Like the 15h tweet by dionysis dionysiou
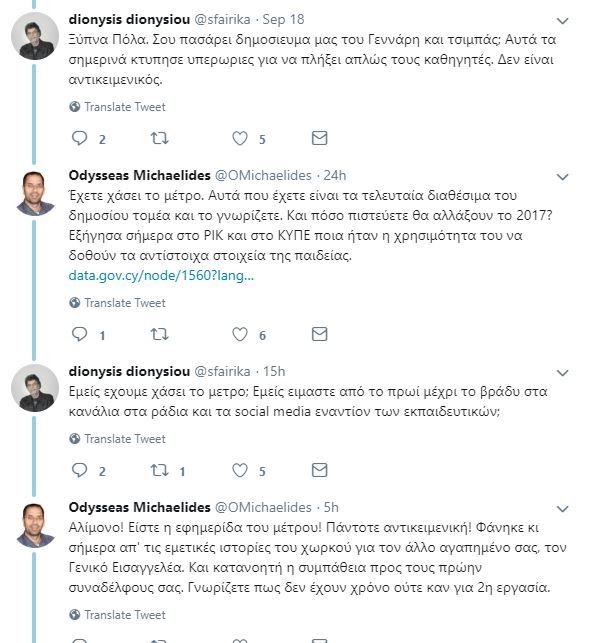Screen dimensions: 601x643 point(240,470)
